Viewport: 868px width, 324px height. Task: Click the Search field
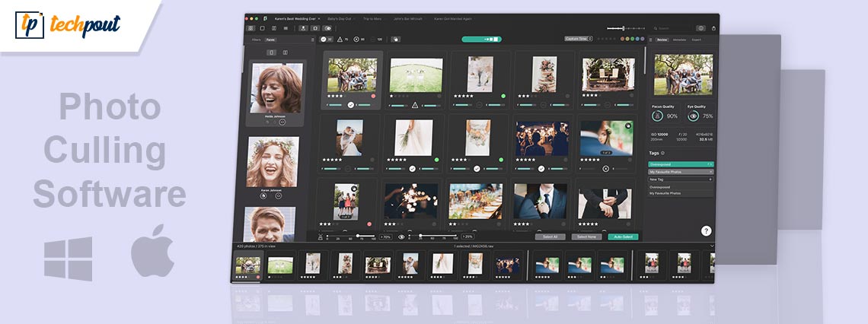pyautogui.click(x=671, y=28)
